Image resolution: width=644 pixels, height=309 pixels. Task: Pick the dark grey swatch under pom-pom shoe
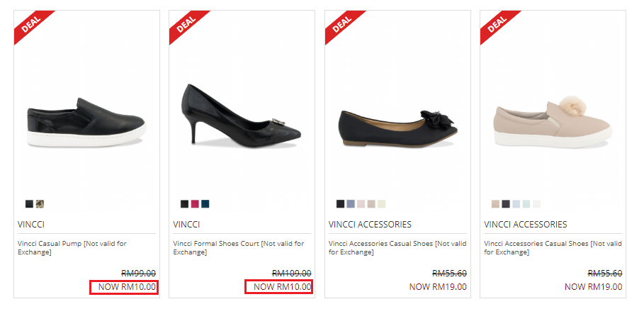coord(506,204)
